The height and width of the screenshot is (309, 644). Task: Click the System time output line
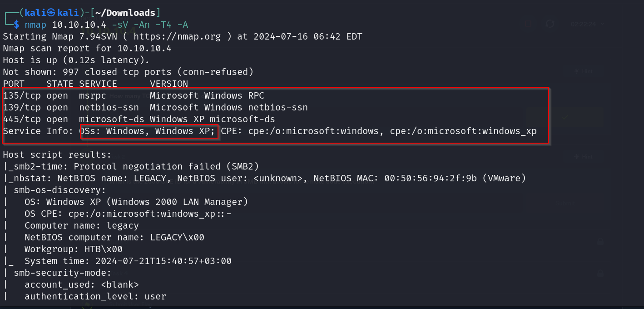pyautogui.click(x=128, y=261)
